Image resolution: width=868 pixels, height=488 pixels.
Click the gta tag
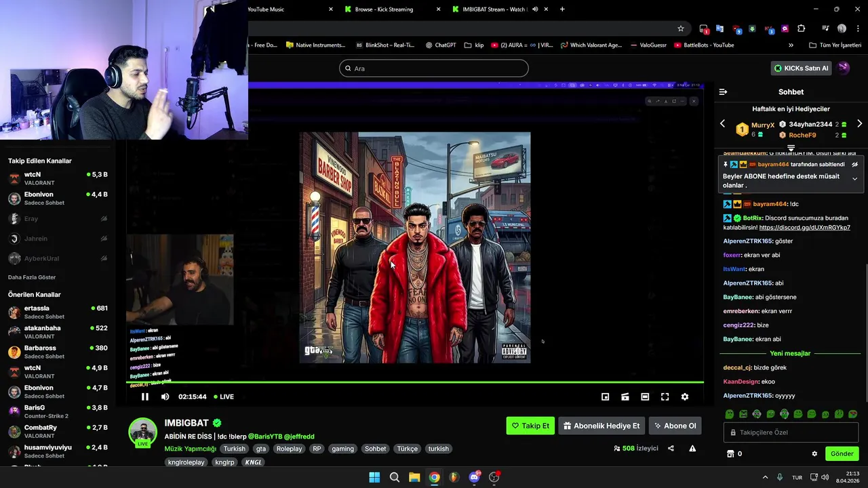[x=261, y=449]
